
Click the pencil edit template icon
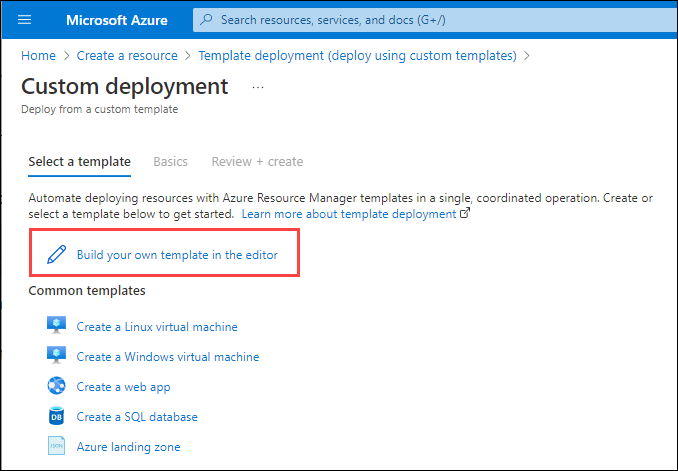pos(57,254)
